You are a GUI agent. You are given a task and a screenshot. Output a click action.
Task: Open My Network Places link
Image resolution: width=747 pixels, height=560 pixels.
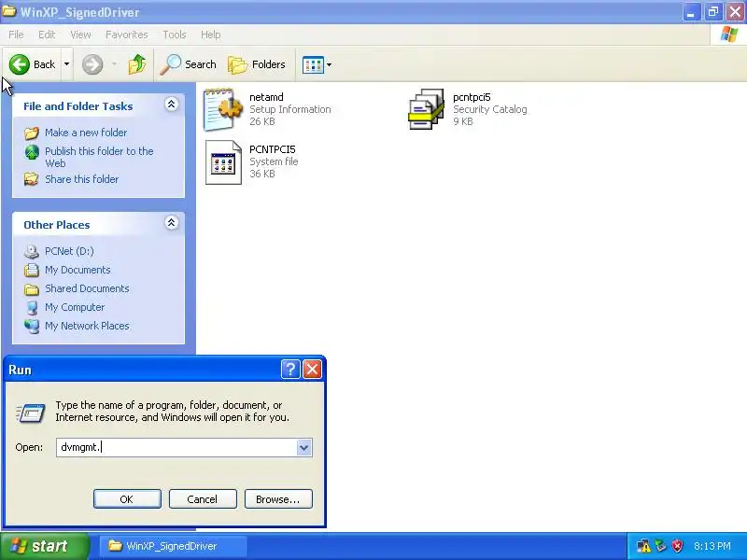(87, 326)
